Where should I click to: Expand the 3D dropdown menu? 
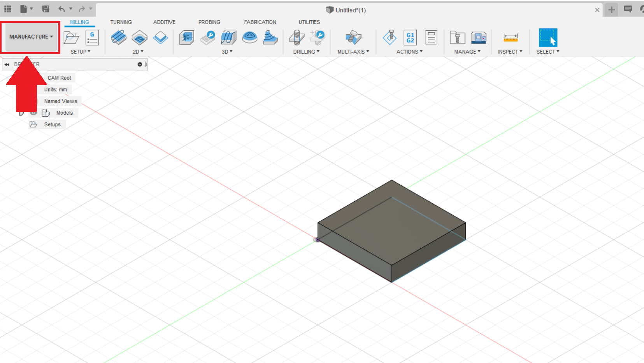pyautogui.click(x=227, y=52)
